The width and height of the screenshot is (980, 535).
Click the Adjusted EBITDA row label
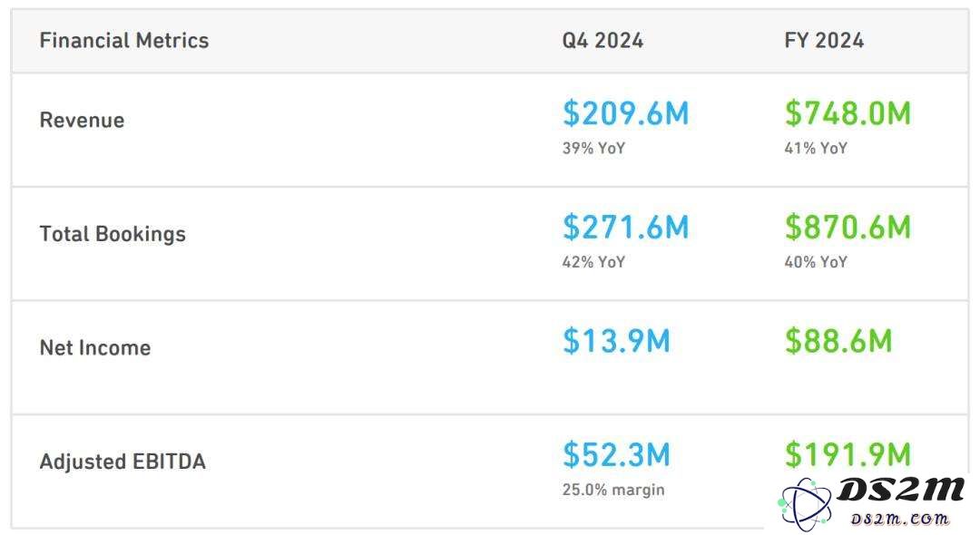click(x=122, y=462)
